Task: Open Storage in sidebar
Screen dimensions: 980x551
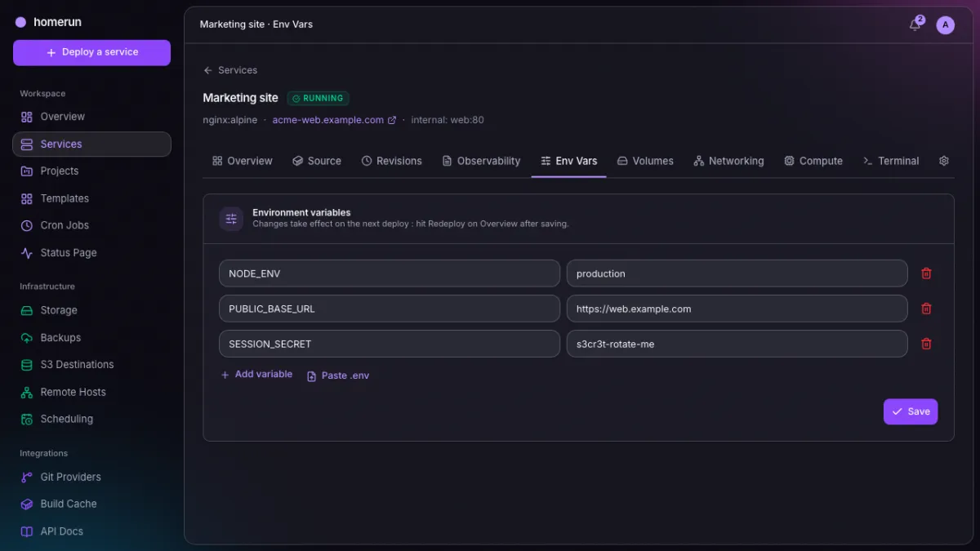Action: 91,310
